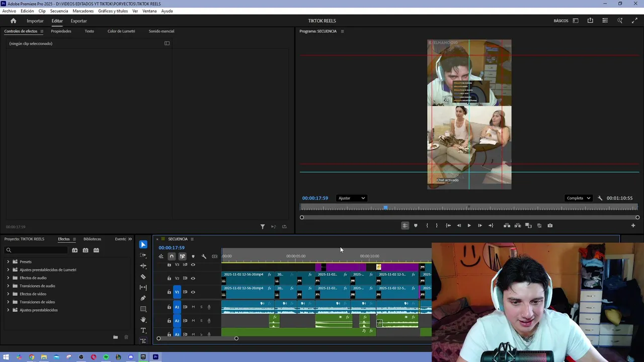Expand the Transiciones de vídeo folder
Viewport: 644px width, 362px height.
coord(8,302)
